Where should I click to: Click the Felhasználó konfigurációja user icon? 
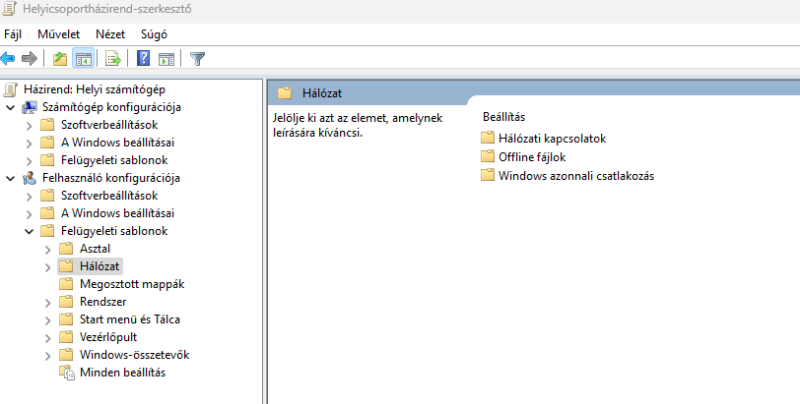point(30,178)
